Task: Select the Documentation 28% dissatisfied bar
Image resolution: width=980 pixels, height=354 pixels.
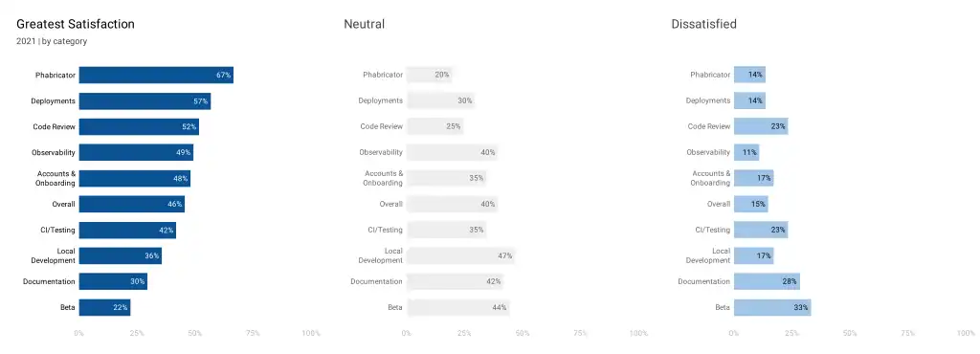Action: [x=767, y=281]
